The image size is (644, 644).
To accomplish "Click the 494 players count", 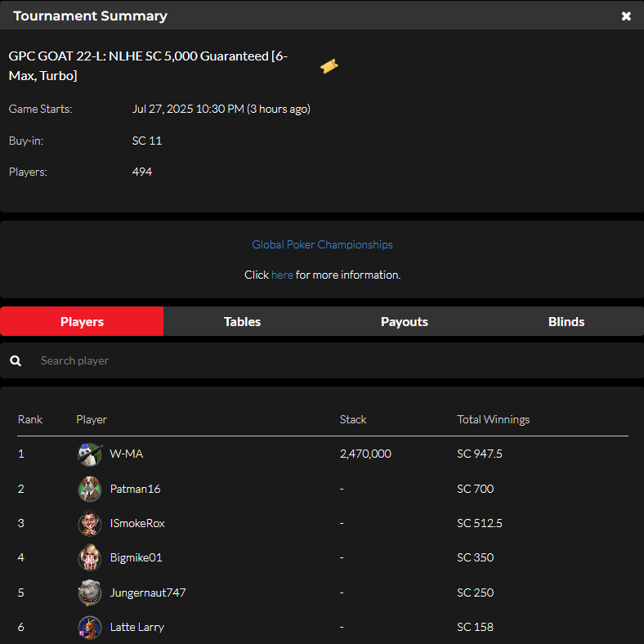I will 142,172.
